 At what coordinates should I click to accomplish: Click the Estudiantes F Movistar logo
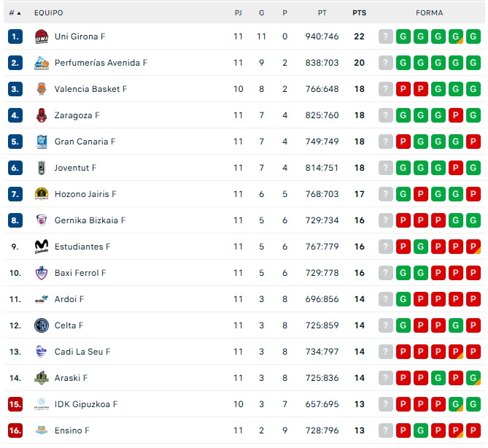click(x=41, y=247)
